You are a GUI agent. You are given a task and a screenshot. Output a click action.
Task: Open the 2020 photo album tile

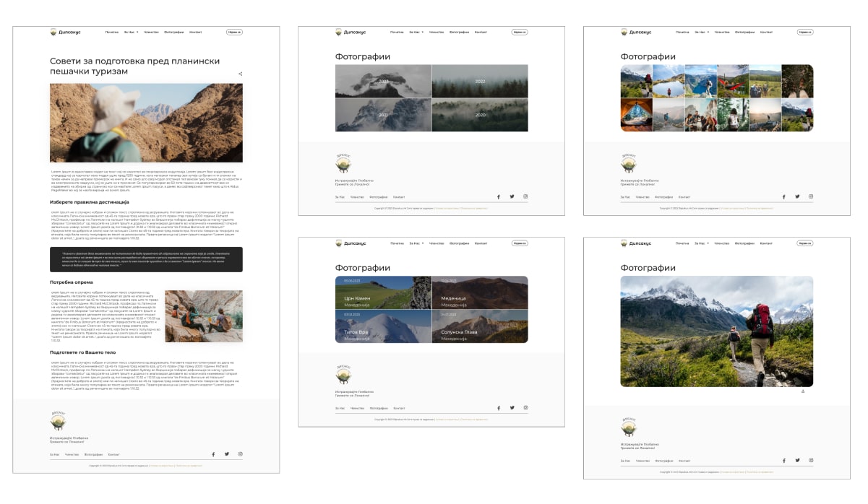tap(480, 115)
